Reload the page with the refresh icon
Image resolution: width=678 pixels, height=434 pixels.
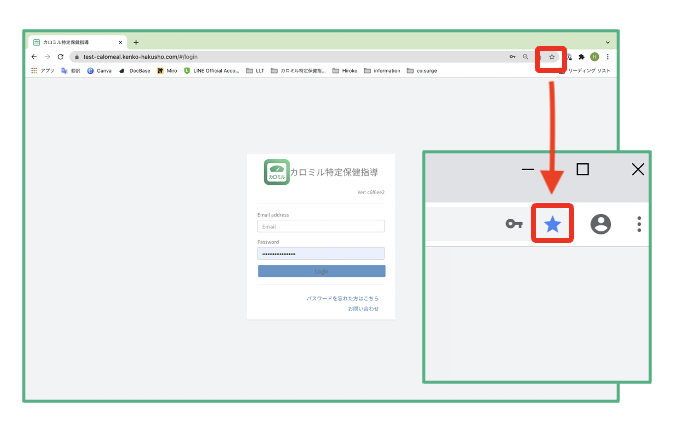coord(60,57)
